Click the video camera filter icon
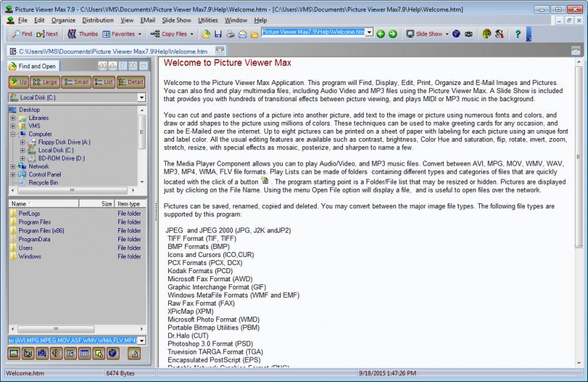This screenshot has width=588, height=382. coord(28,353)
